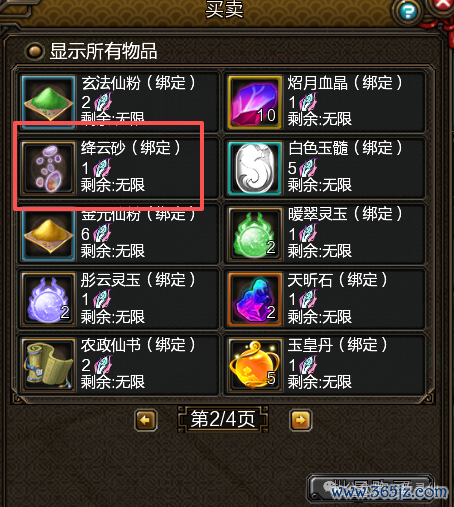Go to previous page with left arrow

146,420
